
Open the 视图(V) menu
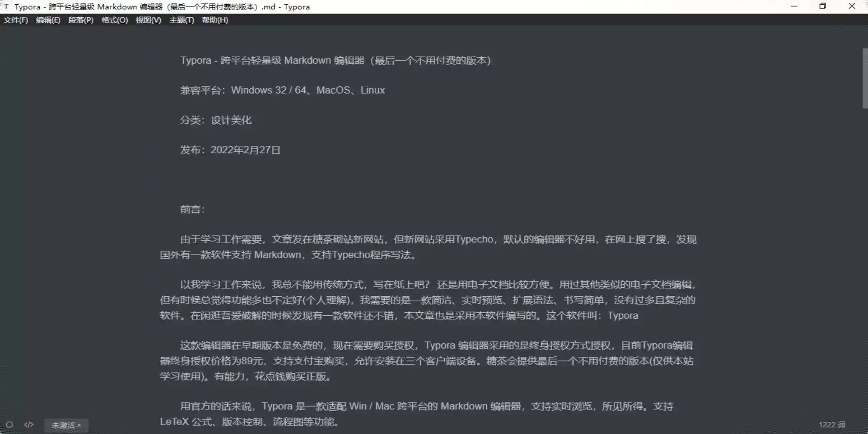click(x=148, y=20)
